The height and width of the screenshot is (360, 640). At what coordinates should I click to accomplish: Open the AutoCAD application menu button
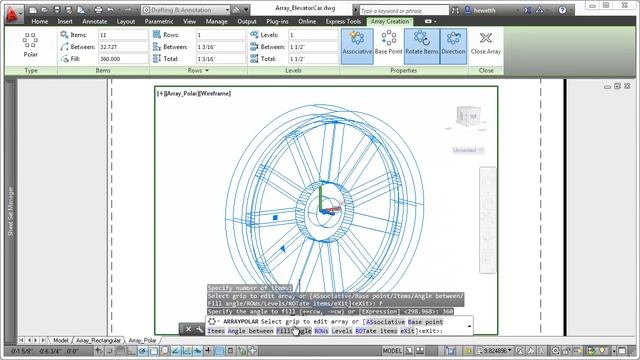pyautogui.click(x=13, y=15)
